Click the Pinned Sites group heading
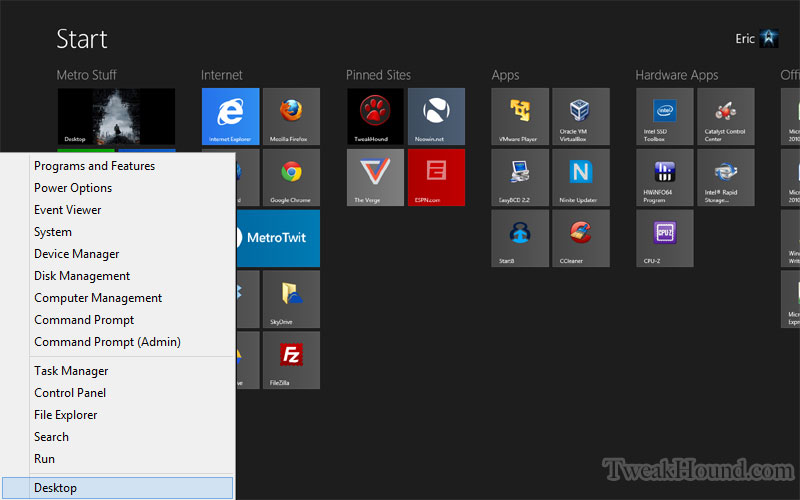The height and width of the screenshot is (500, 800). coord(378,75)
